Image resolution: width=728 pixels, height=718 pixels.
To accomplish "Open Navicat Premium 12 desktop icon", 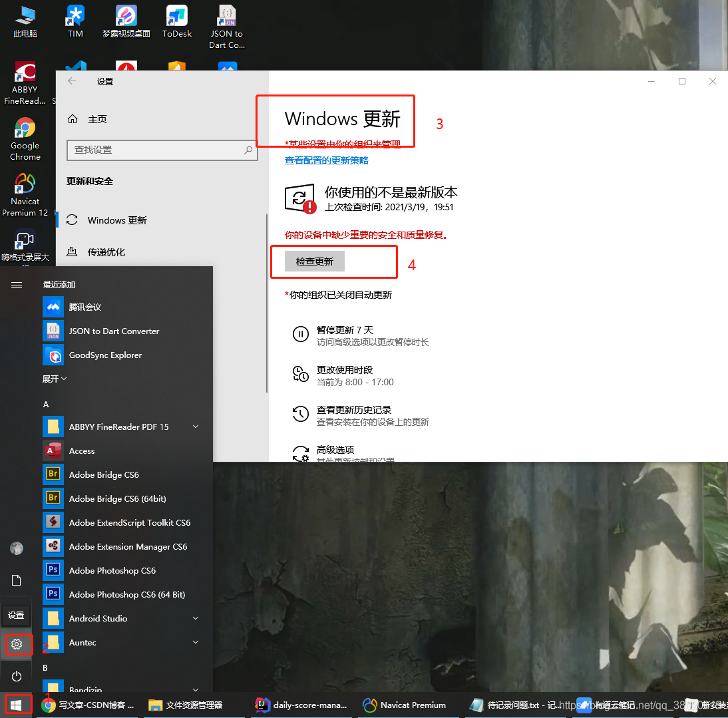I will tap(25, 195).
